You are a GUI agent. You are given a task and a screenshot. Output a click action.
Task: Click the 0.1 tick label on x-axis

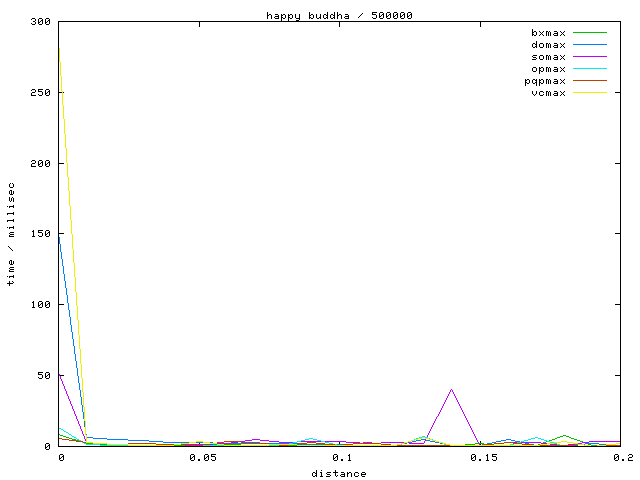click(x=341, y=458)
